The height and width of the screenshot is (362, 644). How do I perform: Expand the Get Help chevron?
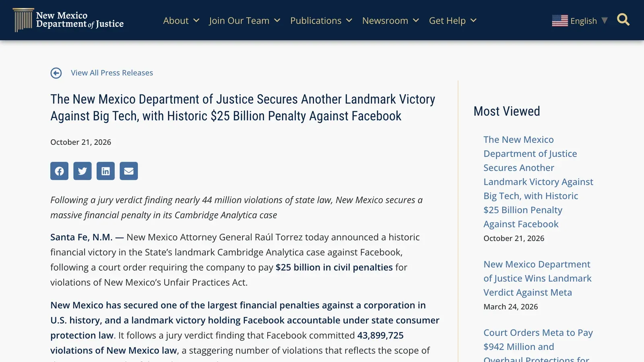click(x=474, y=21)
